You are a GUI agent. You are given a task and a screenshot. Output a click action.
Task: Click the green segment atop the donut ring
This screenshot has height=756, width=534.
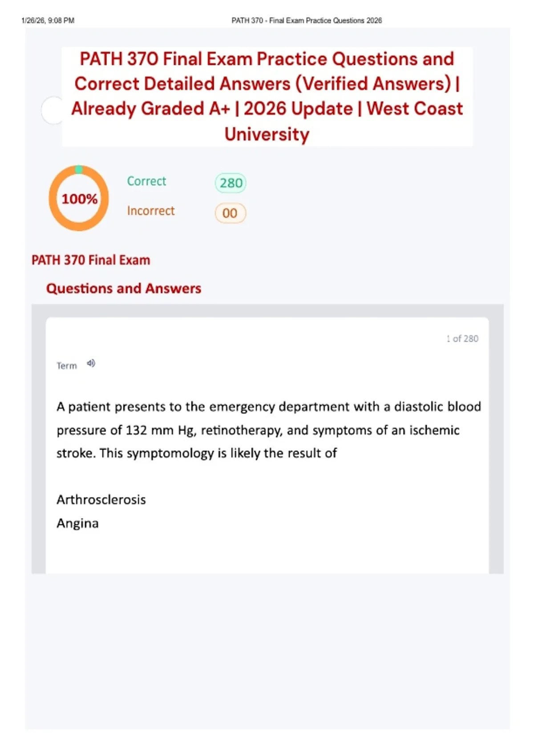79,169
